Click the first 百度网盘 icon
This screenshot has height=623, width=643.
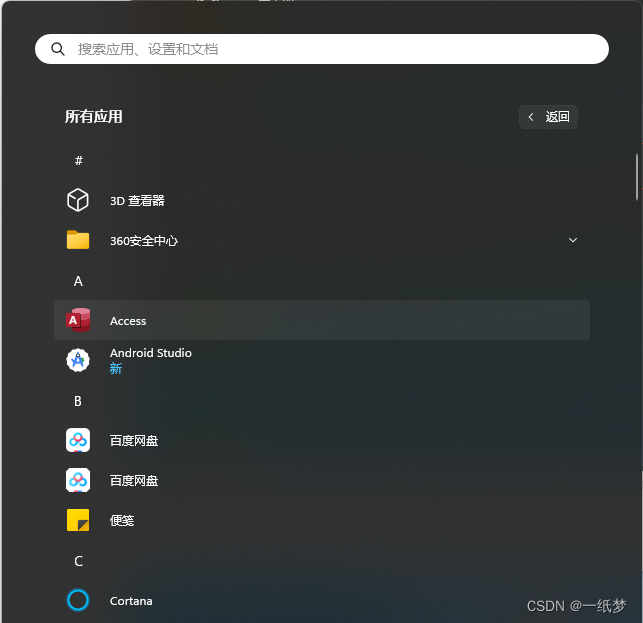pos(78,440)
